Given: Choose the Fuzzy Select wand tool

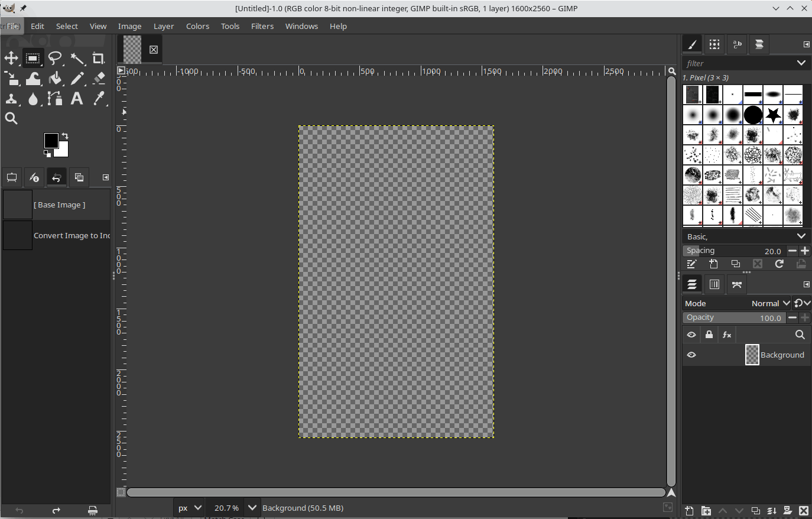Looking at the screenshot, I should tap(77, 58).
